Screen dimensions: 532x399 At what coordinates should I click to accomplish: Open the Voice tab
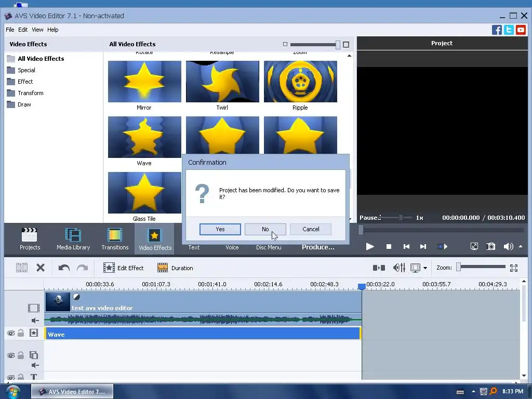(x=232, y=247)
